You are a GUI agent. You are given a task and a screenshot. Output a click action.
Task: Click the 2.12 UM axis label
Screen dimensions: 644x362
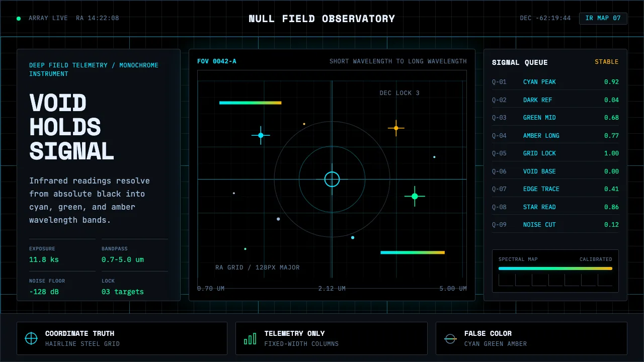332,289
